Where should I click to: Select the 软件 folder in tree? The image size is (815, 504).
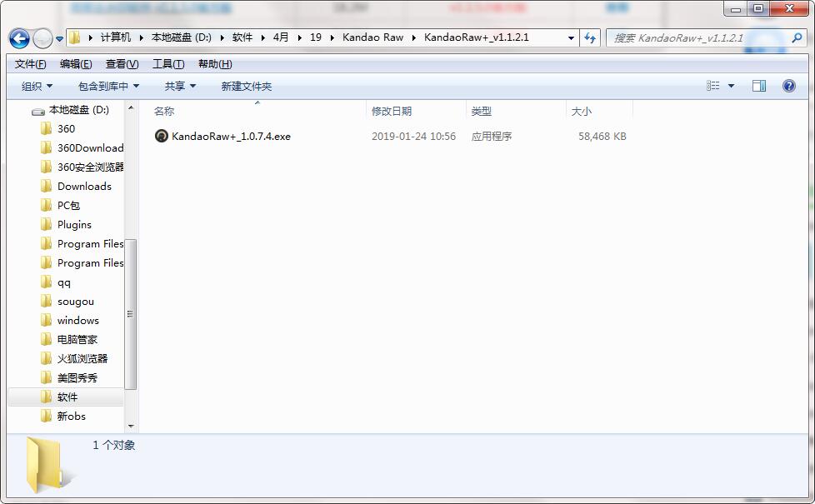tap(67, 397)
